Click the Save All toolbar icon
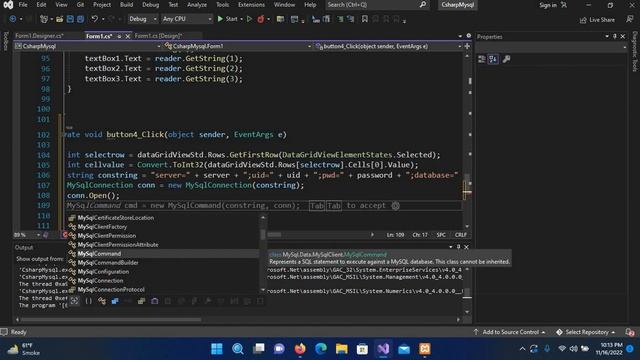The height and width of the screenshot is (360, 640). pyautogui.click(x=81, y=19)
